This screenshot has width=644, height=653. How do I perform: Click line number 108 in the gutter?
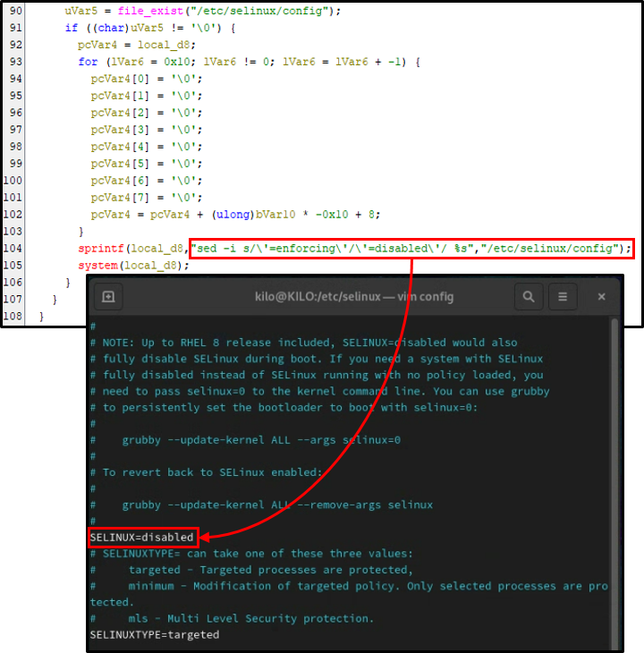click(x=13, y=316)
